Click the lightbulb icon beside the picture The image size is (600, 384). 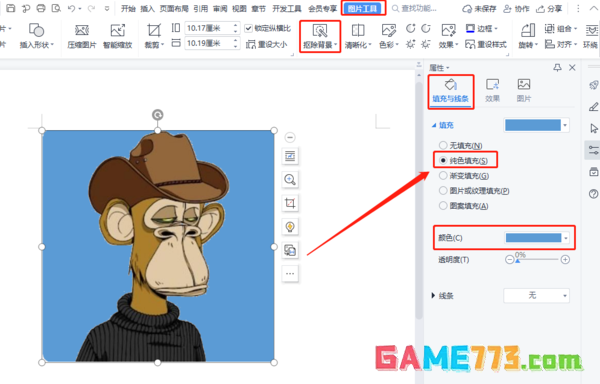click(x=290, y=226)
